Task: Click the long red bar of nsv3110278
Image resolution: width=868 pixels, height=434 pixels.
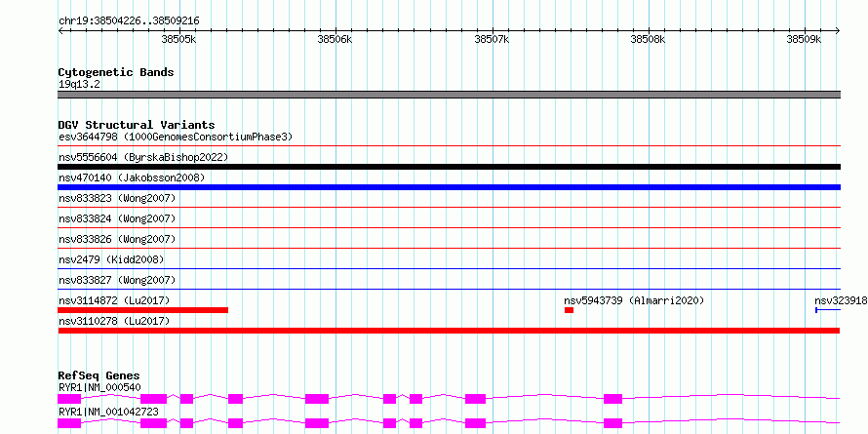Action: point(449,331)
